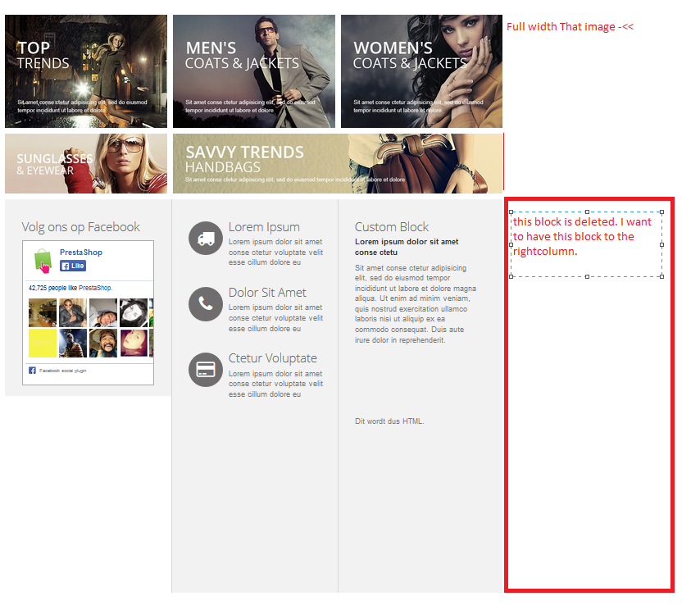The image size is (700, 610).
Task: Click the PrestaShop shopping bag logo
Action: (x=43, y=261)
